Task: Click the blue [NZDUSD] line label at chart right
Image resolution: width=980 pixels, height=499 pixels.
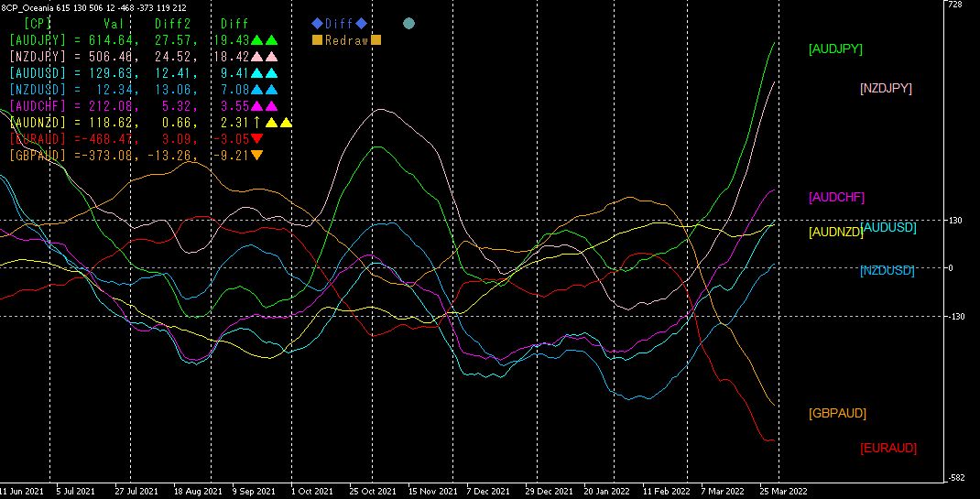Action: point(887,270)
